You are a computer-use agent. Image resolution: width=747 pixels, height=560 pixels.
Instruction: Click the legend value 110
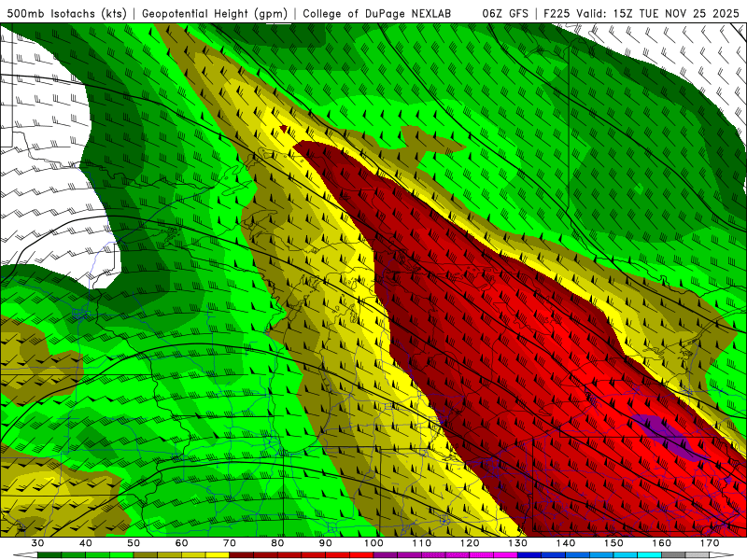tap(422, 543)
